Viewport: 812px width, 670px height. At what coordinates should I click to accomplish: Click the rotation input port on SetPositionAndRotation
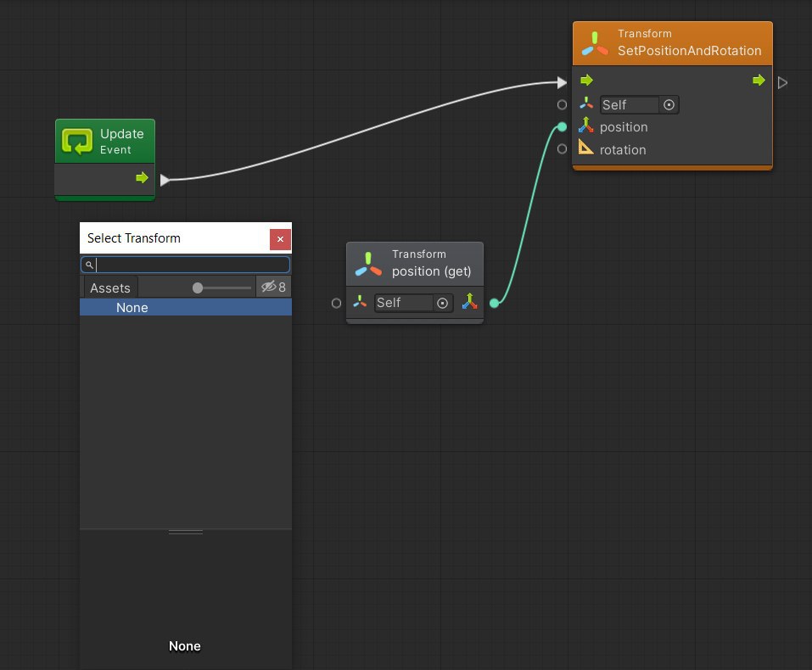pyautogui.click(x=562, y=149)
